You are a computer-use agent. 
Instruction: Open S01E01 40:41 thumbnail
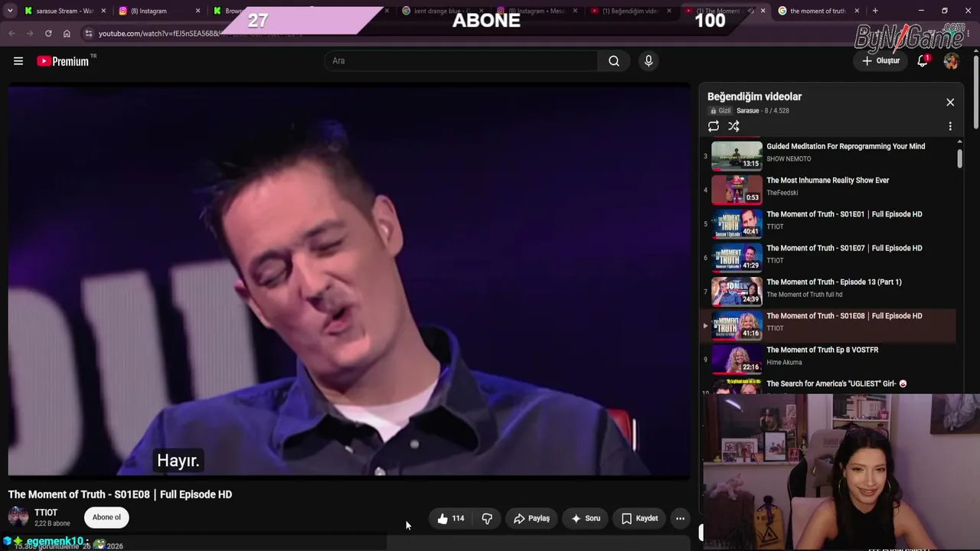pyautogui.click(x=737, y=223)
